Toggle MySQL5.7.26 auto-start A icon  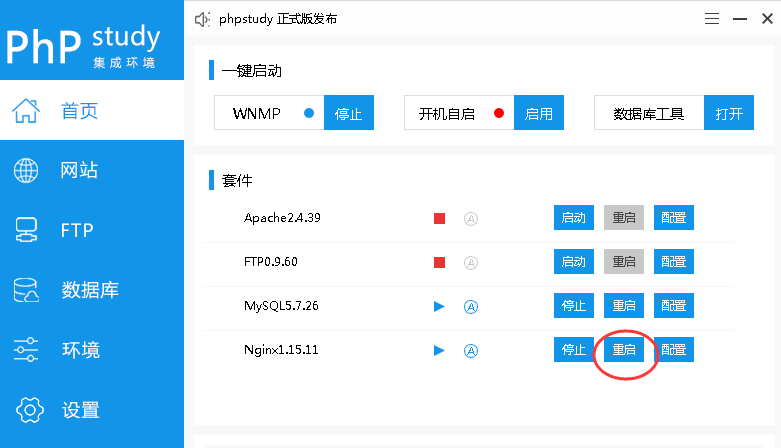pos(471,306)
